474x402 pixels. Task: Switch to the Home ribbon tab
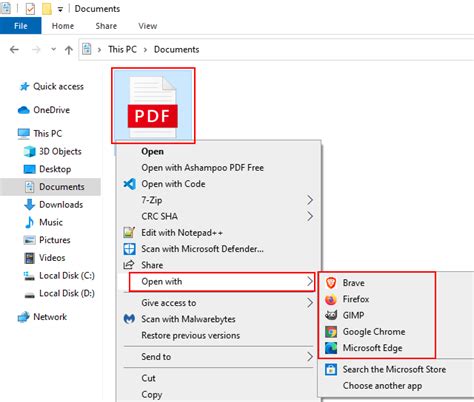pos(63,26)
